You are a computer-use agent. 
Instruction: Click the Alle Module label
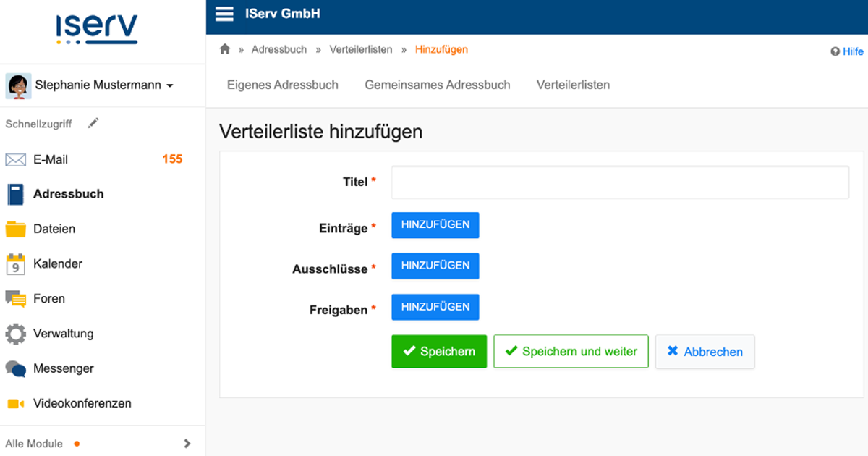34,444
